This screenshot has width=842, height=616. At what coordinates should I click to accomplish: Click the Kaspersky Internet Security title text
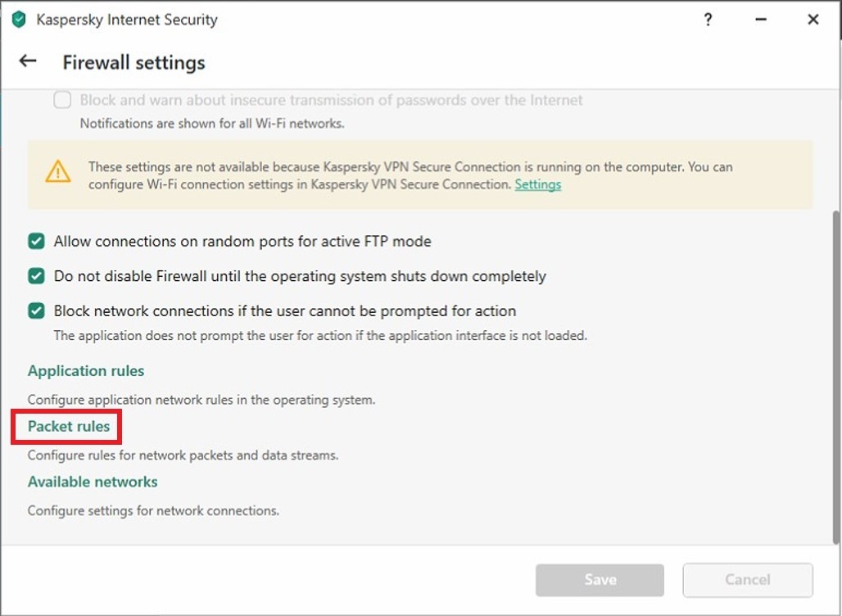(127, 20)
